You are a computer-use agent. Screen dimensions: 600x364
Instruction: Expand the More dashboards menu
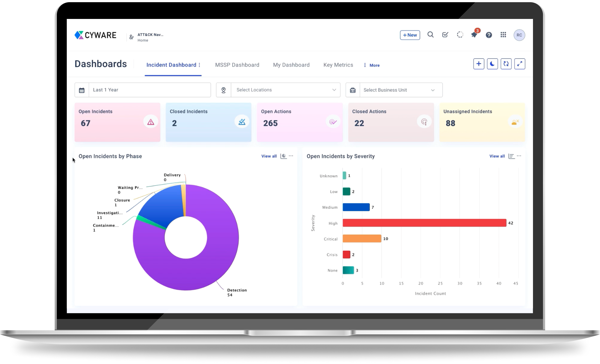372,65
